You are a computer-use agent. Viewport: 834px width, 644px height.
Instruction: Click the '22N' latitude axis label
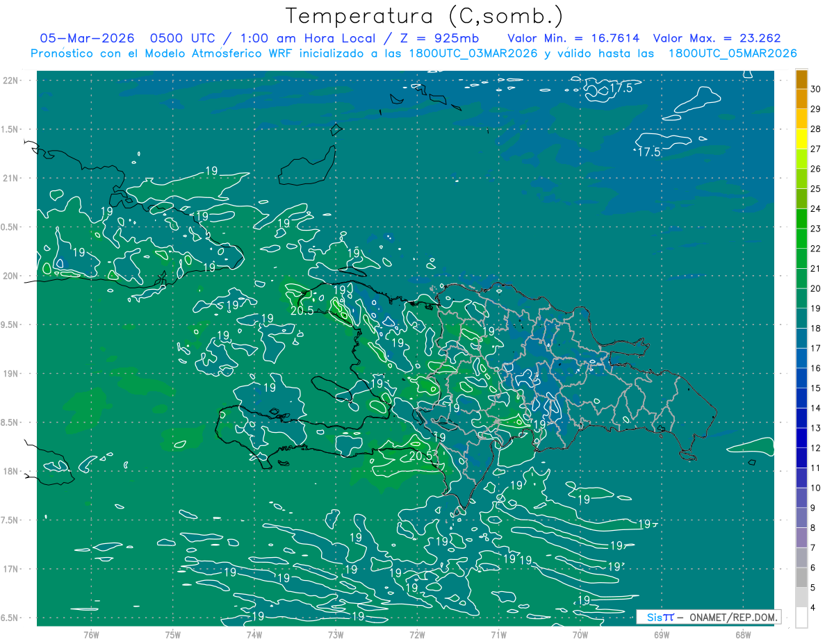10,81
